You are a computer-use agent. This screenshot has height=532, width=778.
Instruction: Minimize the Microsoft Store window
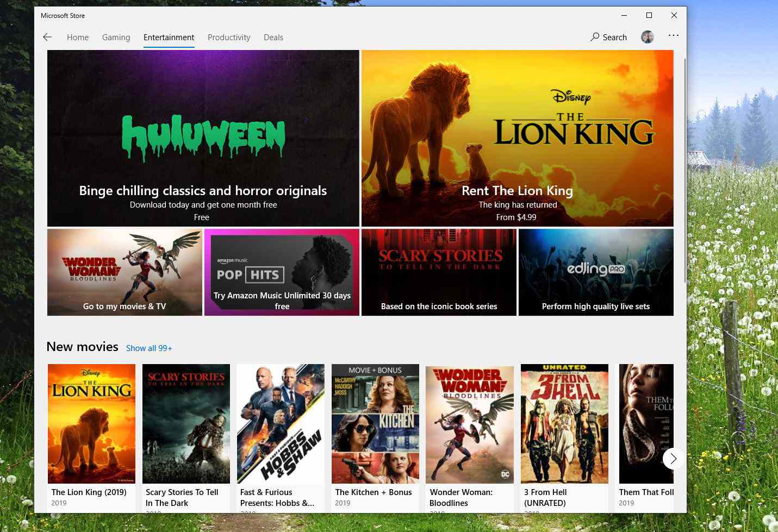point(624,15)
